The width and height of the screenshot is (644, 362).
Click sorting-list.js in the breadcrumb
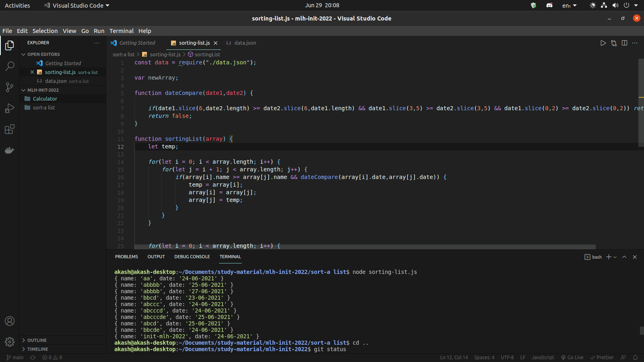[x=161, y=54]
